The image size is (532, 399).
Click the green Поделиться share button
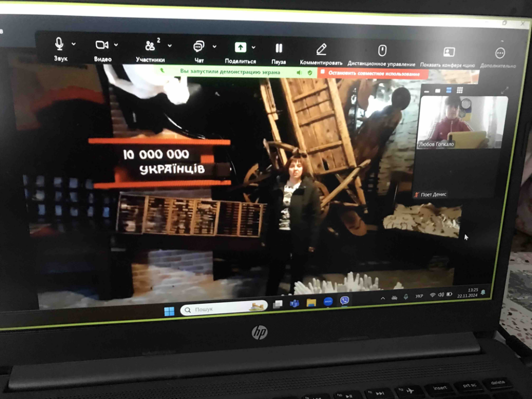pyautogui.click(x=240, y=53)
